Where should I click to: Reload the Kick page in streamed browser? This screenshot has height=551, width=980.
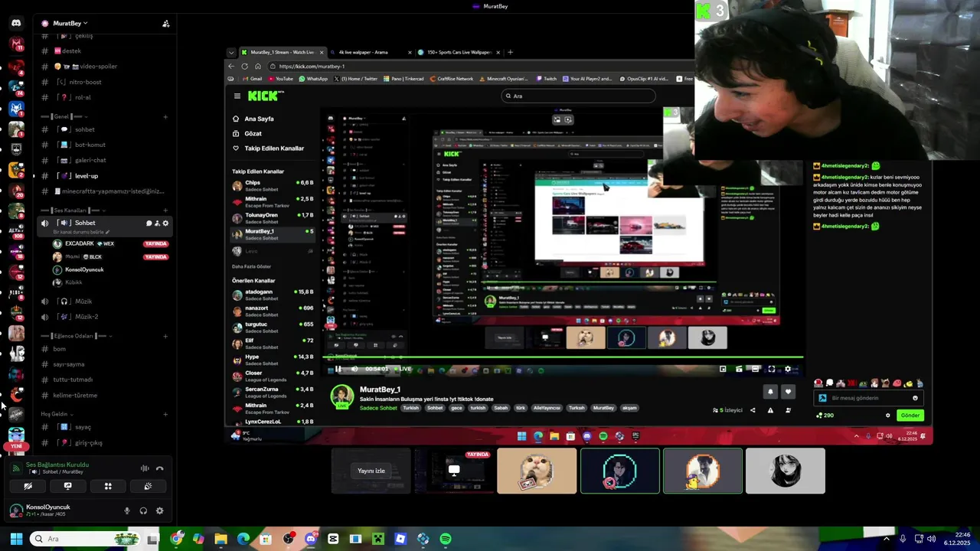[244, 66]
